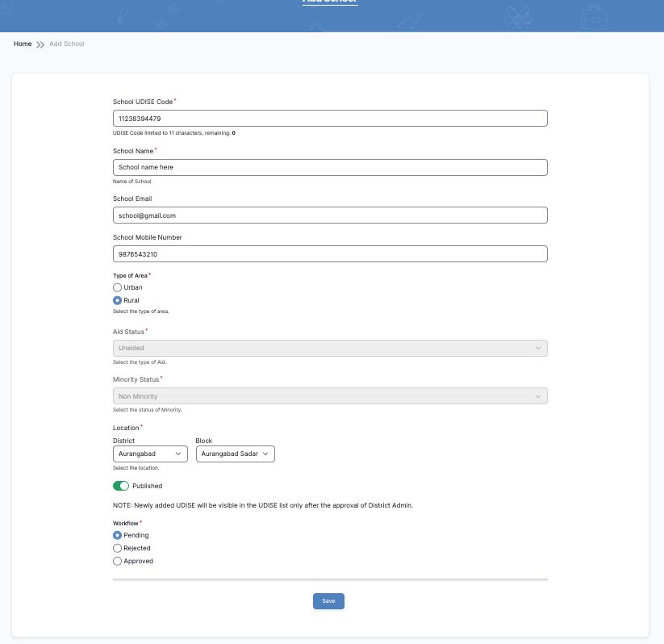Edit the School Email field

(x=330, y=215)
